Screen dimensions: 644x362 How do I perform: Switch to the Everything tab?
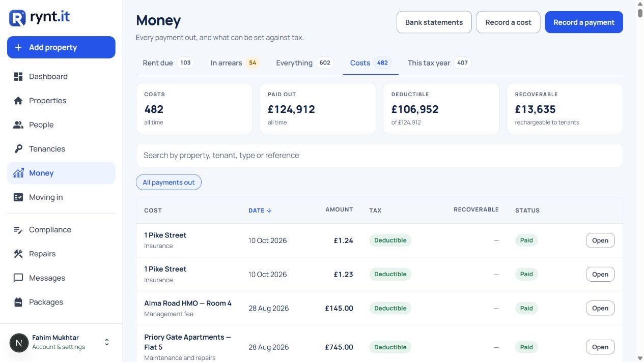(304, 63)
